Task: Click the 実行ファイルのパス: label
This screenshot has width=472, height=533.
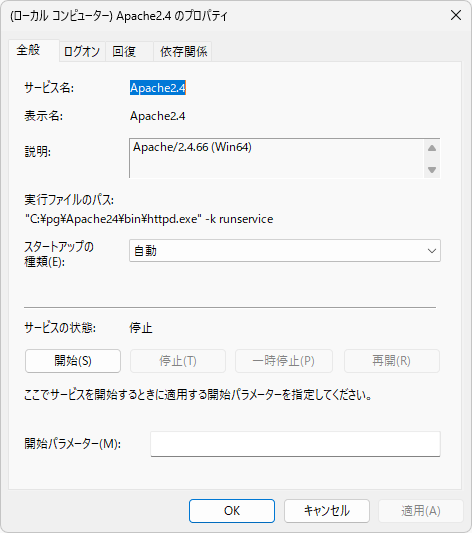Action: [x=69, y=200]
